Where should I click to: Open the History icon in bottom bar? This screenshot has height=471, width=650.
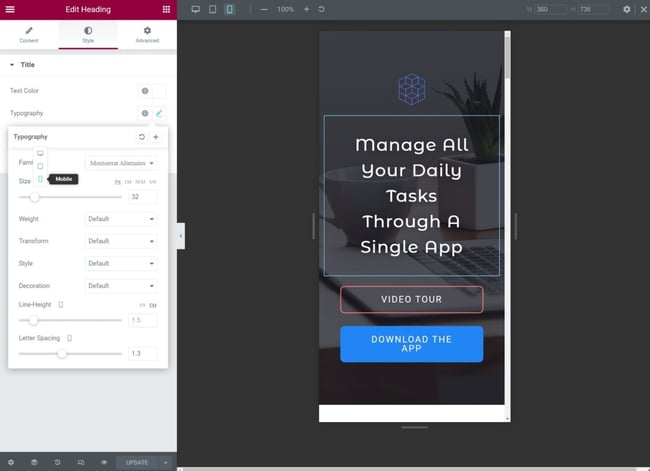pos(57,462)
